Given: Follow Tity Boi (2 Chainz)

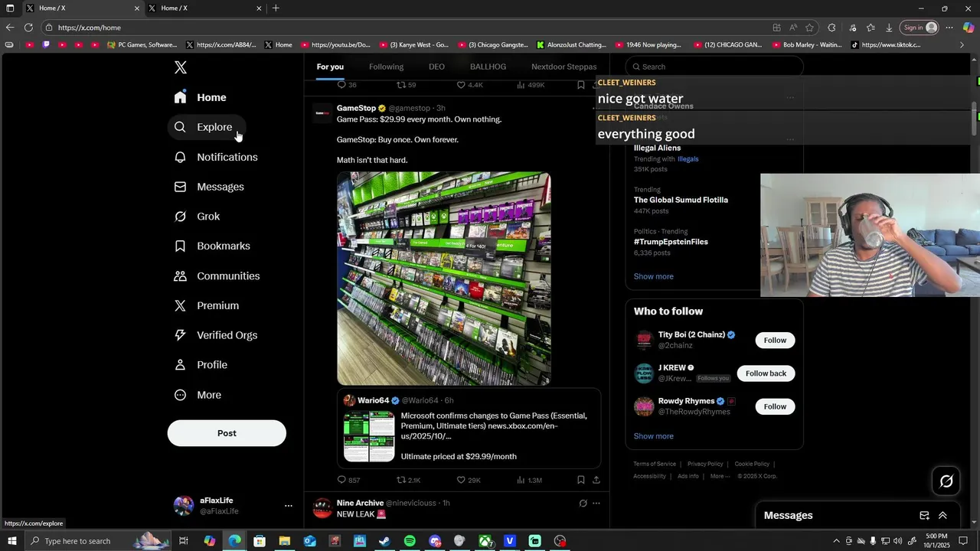Looking at the screenshot, I should pos(775,341).
